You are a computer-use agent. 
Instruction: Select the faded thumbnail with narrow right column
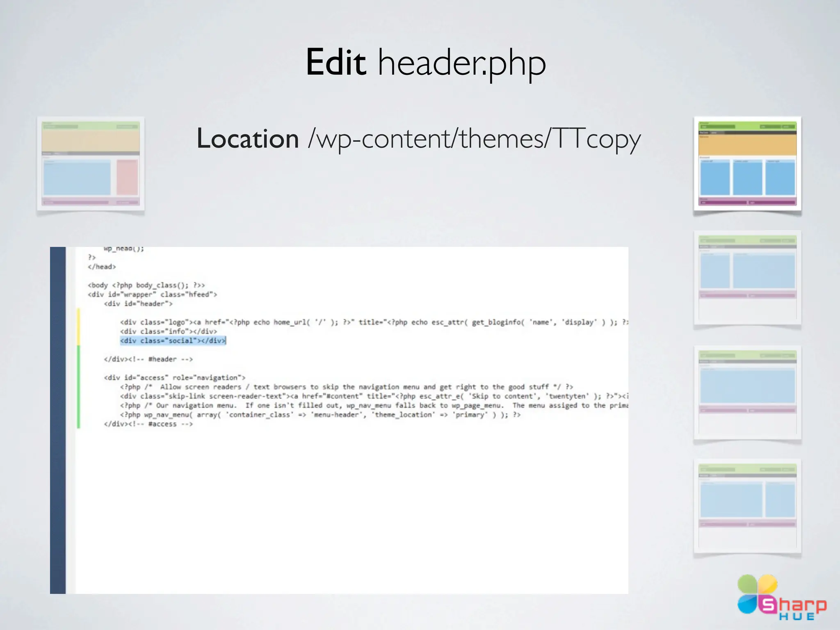(x=747, y=507)
